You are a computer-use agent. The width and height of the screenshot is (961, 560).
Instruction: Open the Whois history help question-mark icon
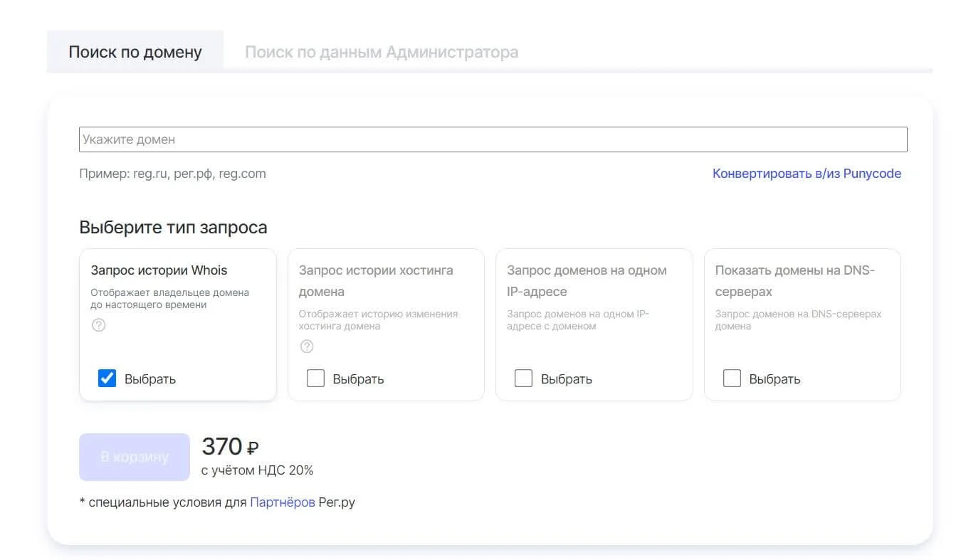tap(99, 325)
